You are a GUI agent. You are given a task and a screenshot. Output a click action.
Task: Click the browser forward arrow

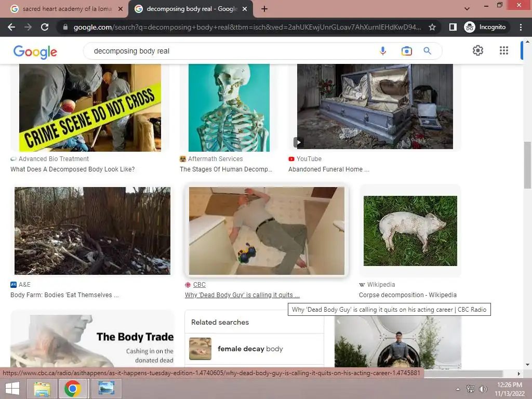click(x=28, y=27)
